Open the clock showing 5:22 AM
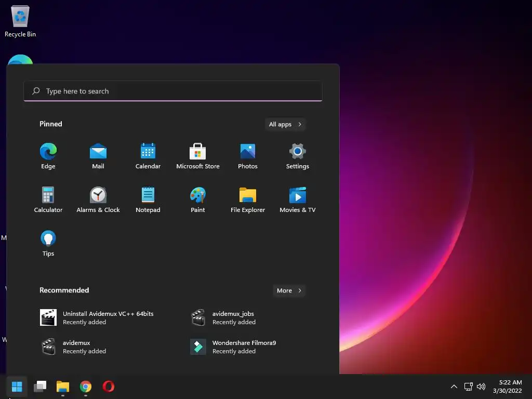Image resolution: width=532 pixels, height=399 pixels. [x=508, y=387]
